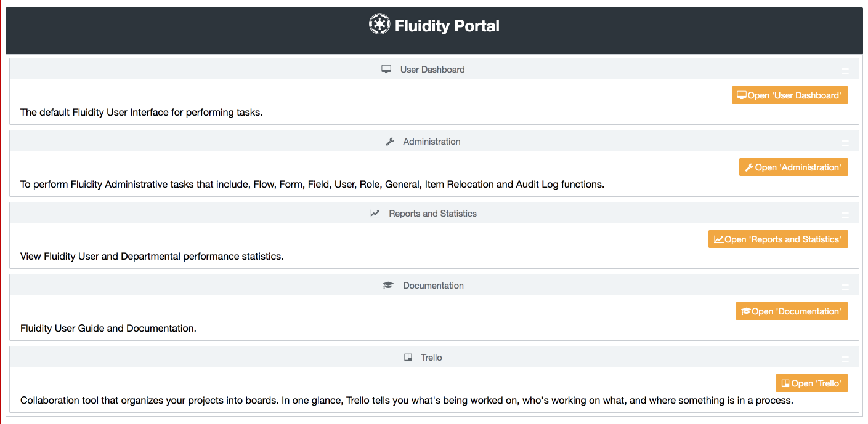Screen dimensions: 868x424
Task: Click the wrench icon within Open 'Administration' button
Action: 748,167
